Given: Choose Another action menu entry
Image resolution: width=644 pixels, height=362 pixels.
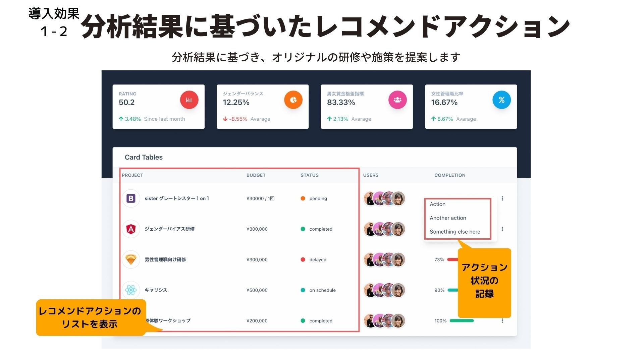Looking at the screenshot, I should pos(448,218).
